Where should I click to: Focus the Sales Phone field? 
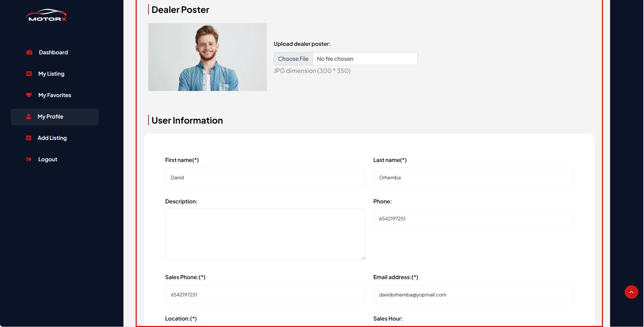(265, 294)
